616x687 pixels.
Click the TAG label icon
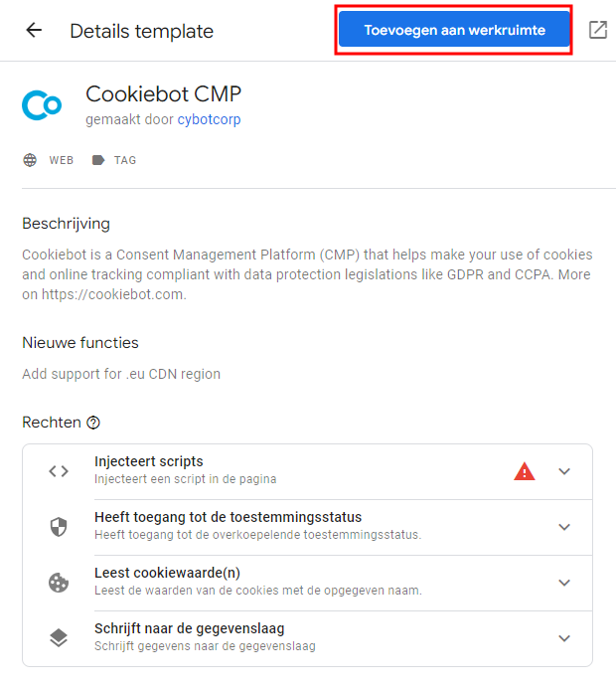pyautogui.click(x=98, y=160)
